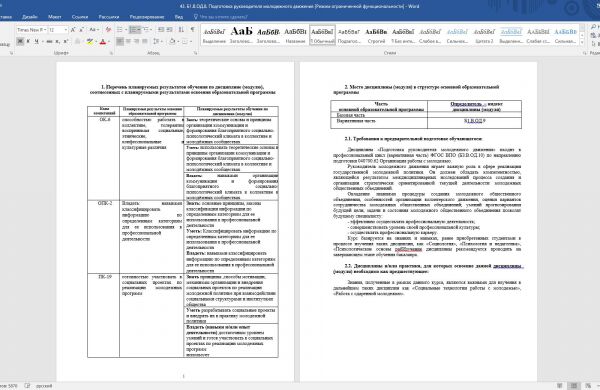Decrease font size with shrink font icon
This screenshot has width=600, height=390.
(x=82, y=29)
